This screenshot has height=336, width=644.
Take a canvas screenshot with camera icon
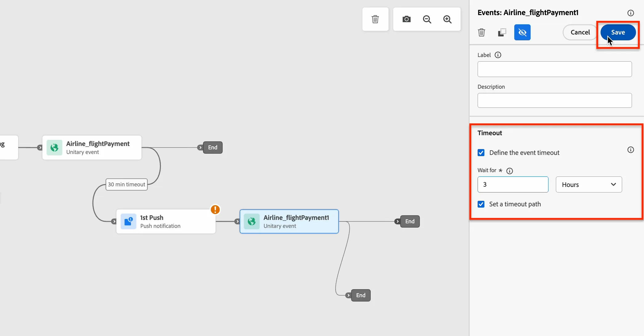[406, 19]
